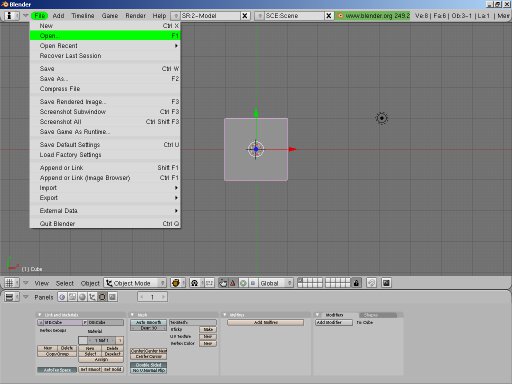Viewport: 512px width, 384px height.
Task: Toggle Auto Smooth in Mesh panel
Action: coord(148,322)
